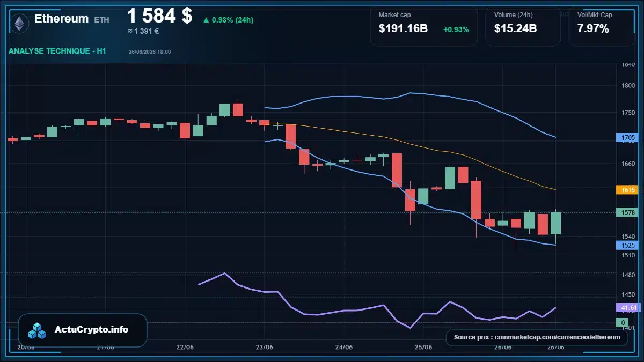Click the blue 1705 upper band price tag
The width and height of the screenshot is (644, 362).
[627, 137]
